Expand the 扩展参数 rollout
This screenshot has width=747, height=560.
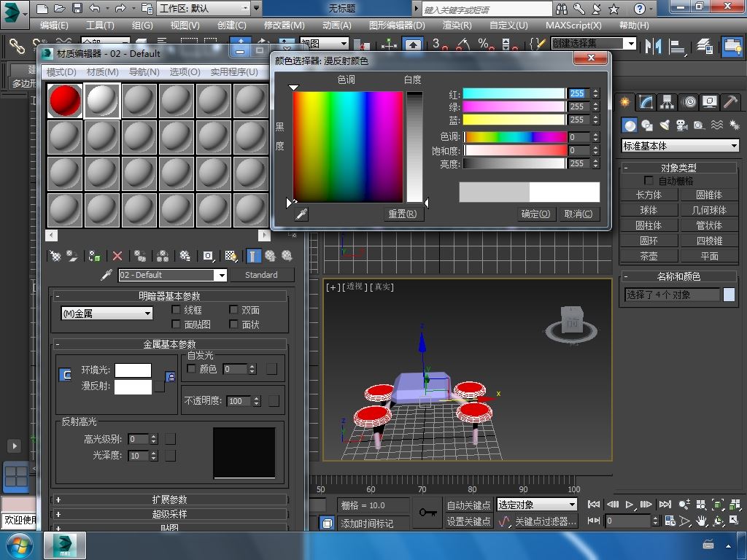tap(169, 500)
